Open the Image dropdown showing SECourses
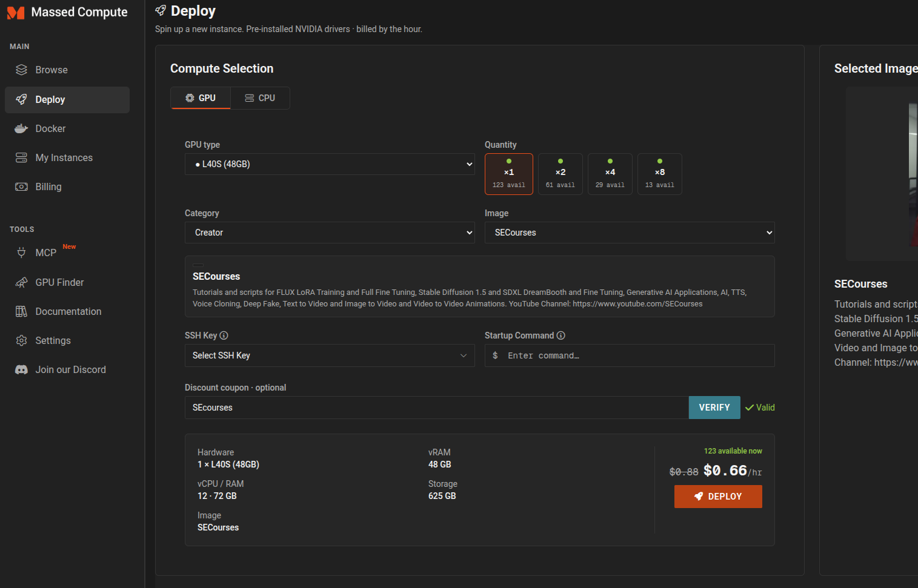The width and height of the screenshot is (918, 588). pos(630,233)
